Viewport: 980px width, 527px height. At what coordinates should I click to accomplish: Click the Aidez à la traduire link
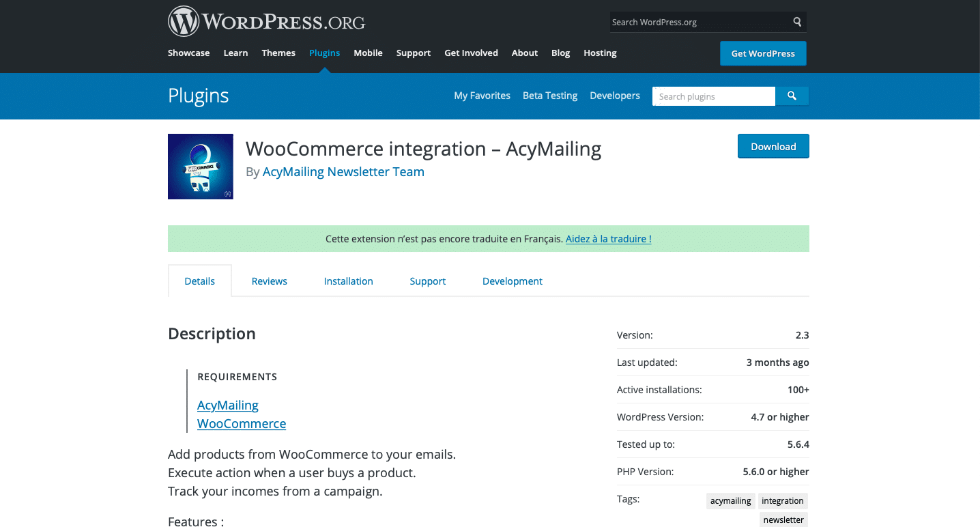point(609,239)
